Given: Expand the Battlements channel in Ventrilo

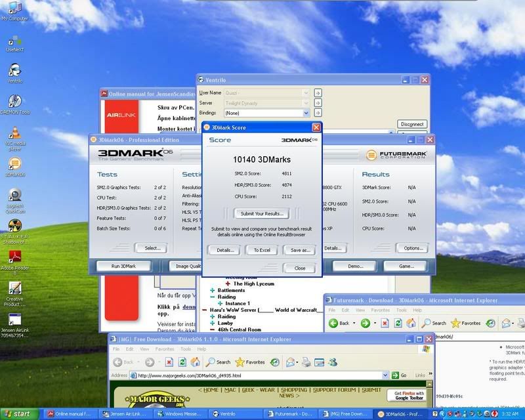Looking at the screenshot, I should pos(212,290).
